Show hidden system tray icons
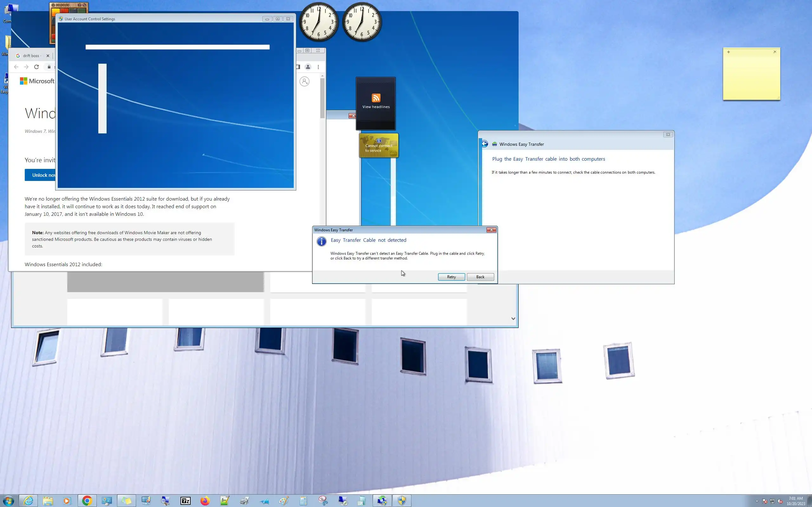 (x=756, y=501)
